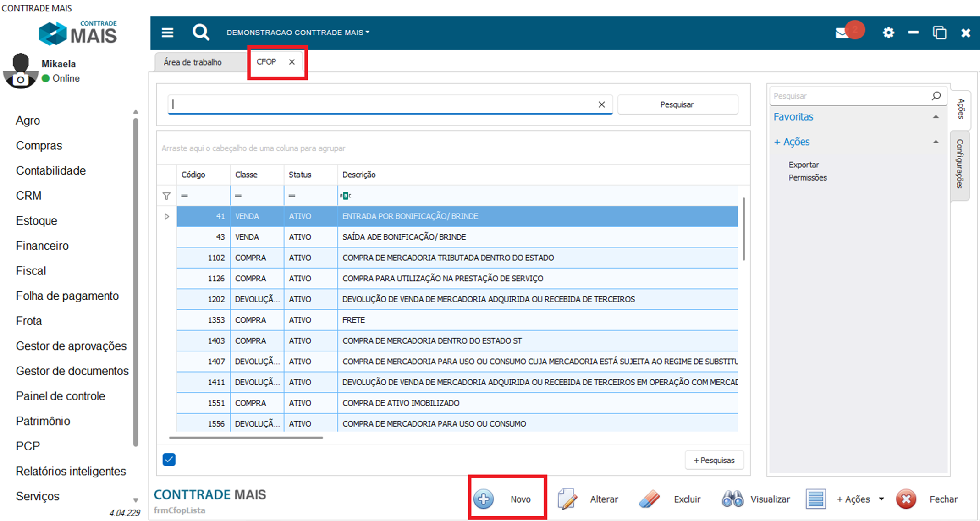Screen dimensions: 980x521
Task: Click the Exportar action link
Action: (803, 165)
